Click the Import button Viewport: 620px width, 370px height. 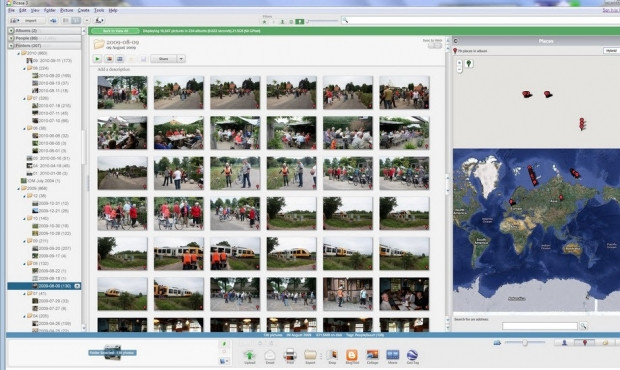pyautogui.click(x=27, y=21)
